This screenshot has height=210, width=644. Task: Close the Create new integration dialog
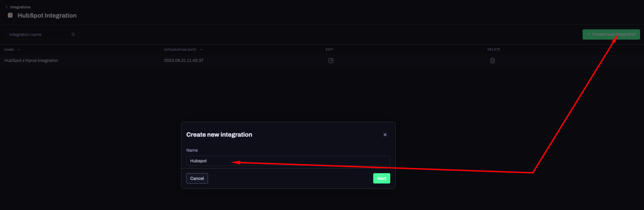click(385, 135)
